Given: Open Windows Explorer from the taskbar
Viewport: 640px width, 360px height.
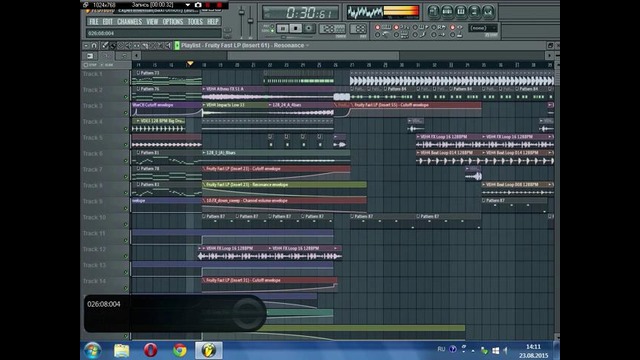Looking at the screenshot, I should coord(121,350).
